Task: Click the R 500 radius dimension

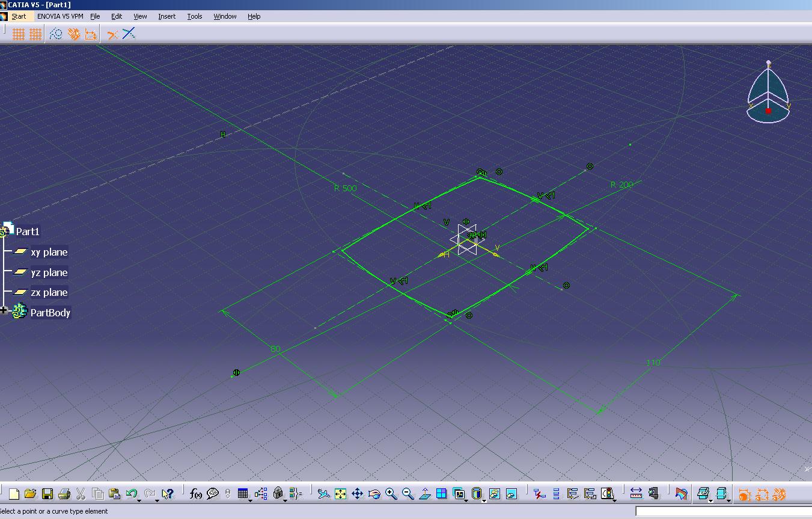Action: [345, 188]
